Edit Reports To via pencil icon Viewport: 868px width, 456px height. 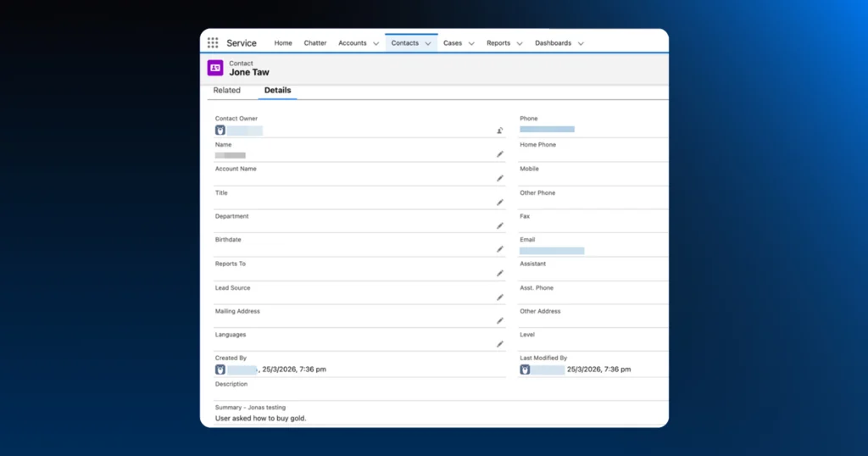tap(500, 274)
